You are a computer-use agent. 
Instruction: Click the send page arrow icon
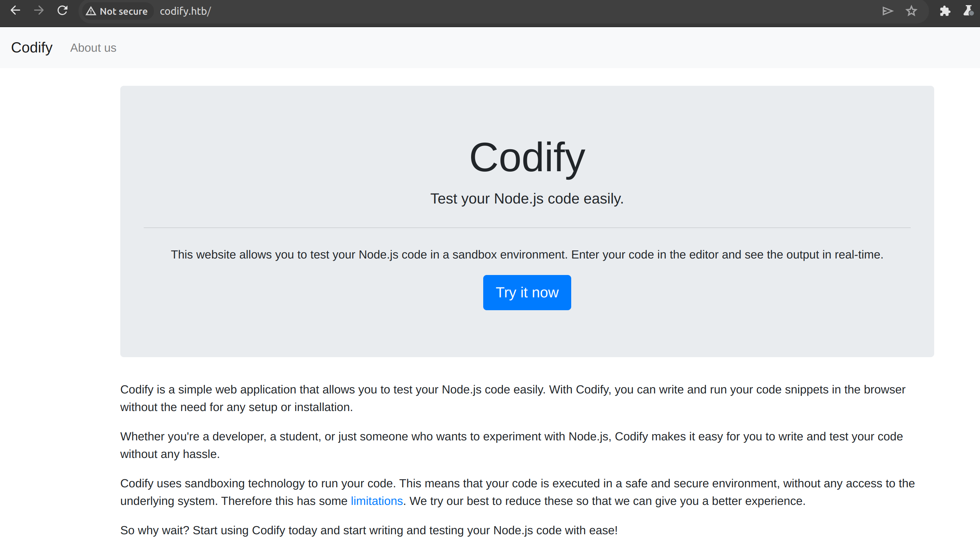click(887, 11)
